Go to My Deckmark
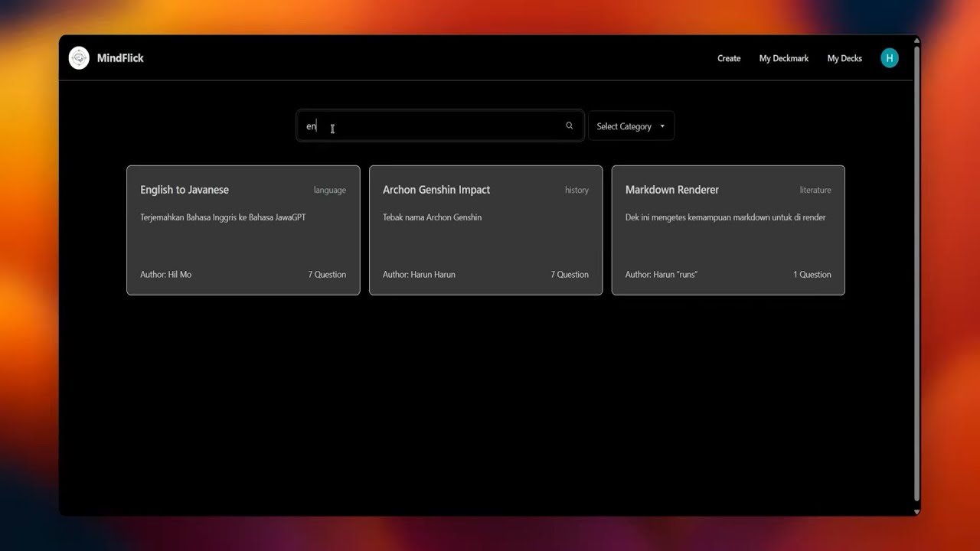This screenshot has height=551, width=980. (784, 59)
